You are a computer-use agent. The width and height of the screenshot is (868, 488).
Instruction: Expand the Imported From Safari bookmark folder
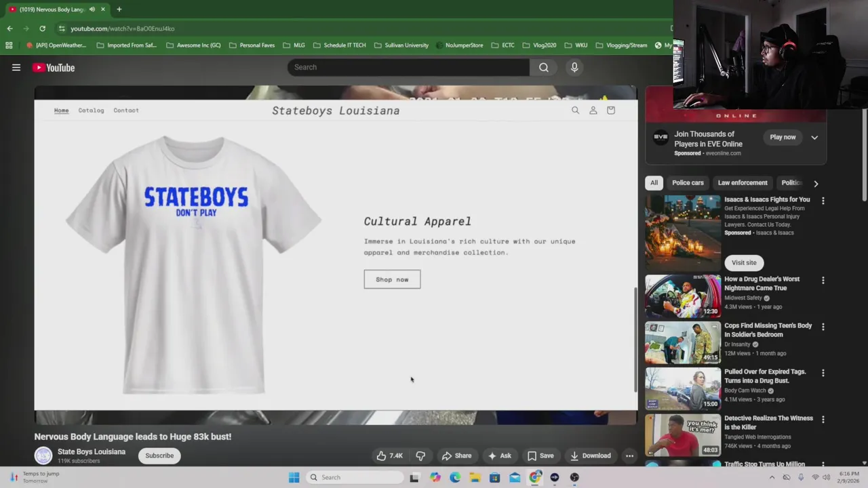[x=126, y=45]
